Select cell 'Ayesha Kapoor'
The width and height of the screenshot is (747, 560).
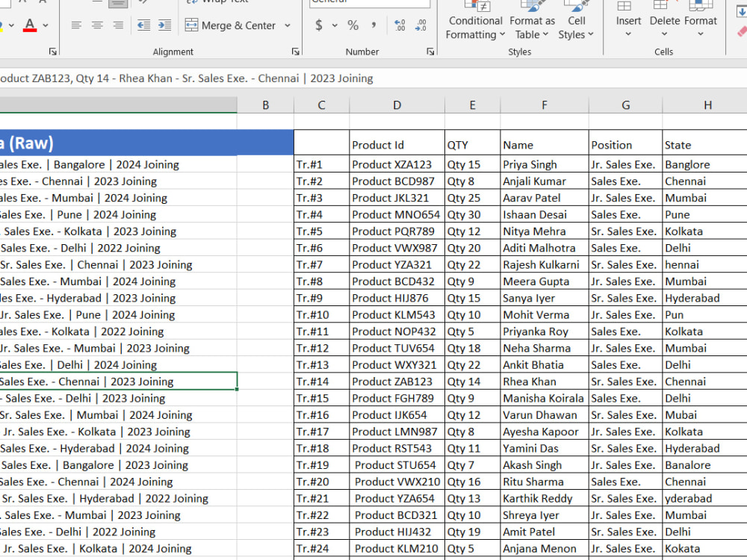[544, 432]
